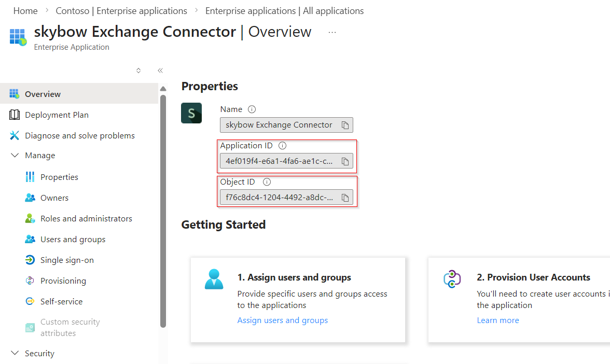Copy the Object ID value

345,197
